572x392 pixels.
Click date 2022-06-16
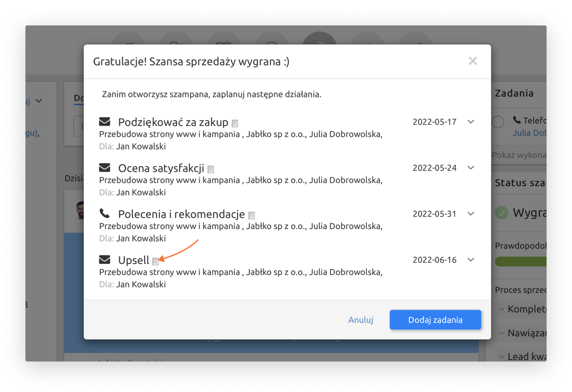(x=434, y=260)
